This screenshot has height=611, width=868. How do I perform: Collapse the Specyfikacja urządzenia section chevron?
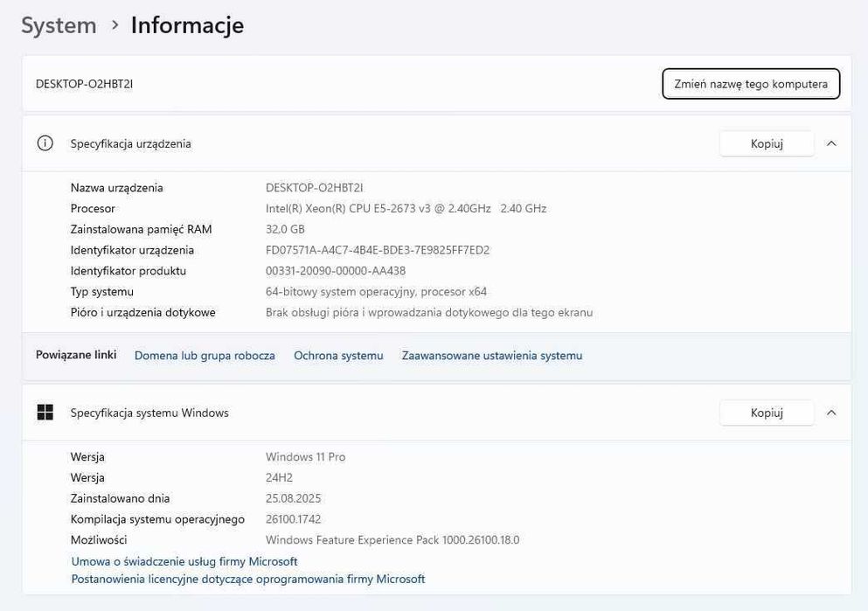[x=831, y=143]
